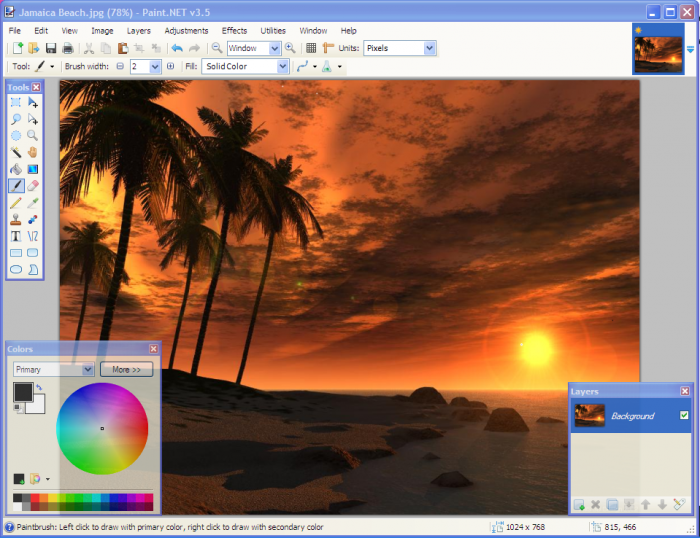This screenshot has height=538, width=700.
Task: Select the Gradient tool
Action: [x=33, y=169]
